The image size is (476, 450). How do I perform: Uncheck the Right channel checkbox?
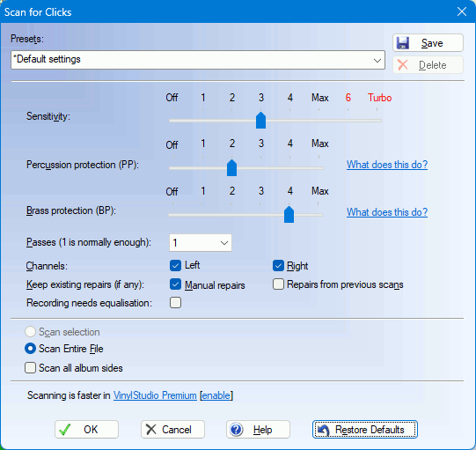(x=278, y=265)
